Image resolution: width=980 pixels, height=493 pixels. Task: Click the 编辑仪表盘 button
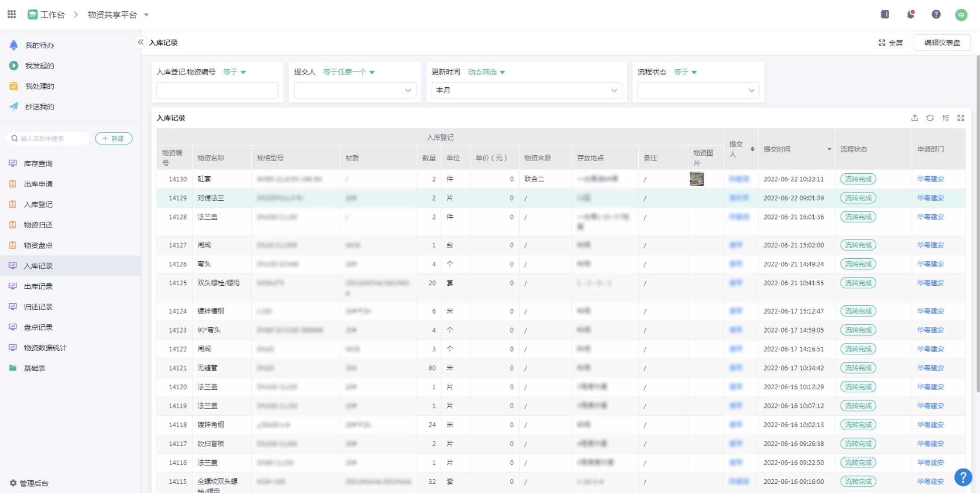(x=942, y=43)
